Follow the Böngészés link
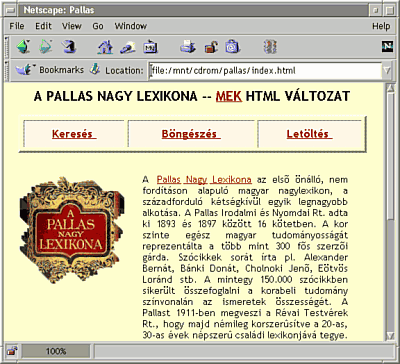Screen dimensions: 400x364 [191, 134]
